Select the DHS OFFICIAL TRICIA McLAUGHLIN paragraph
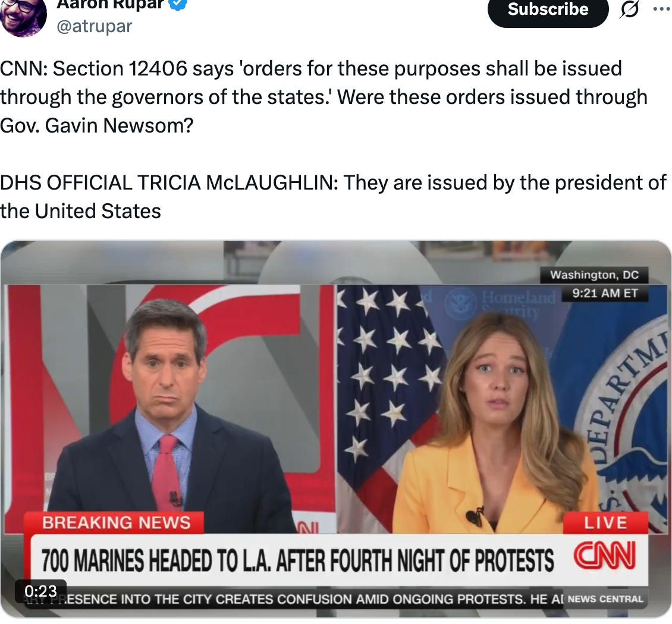 point(333,197)
